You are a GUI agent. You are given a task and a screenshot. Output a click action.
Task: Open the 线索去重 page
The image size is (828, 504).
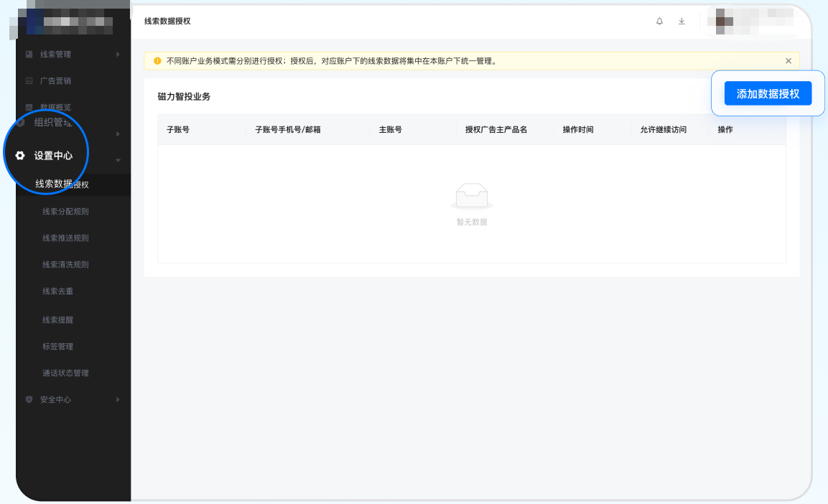click(x=56, y=291)
